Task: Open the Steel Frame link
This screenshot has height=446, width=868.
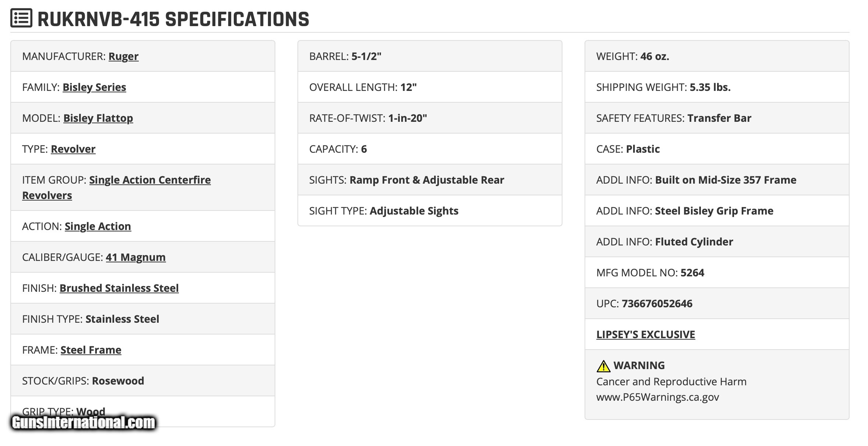Action: (91, 350)
